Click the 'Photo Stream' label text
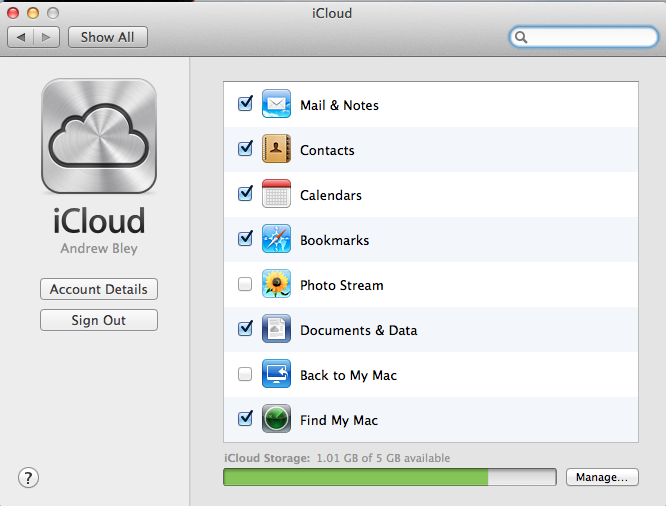666x506 pixels. 341,286
